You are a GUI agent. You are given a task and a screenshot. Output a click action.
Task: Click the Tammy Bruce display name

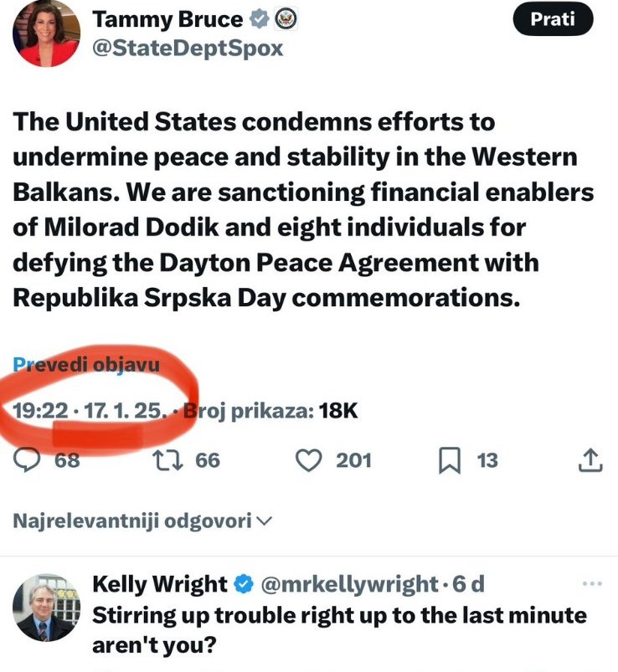coord(167,19)
